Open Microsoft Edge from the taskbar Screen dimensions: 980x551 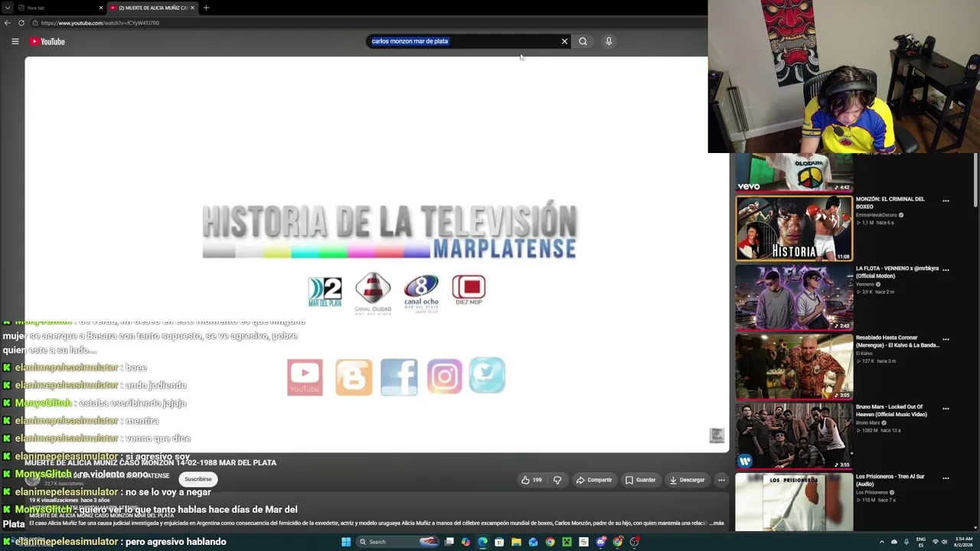click(x=482, y=542)
